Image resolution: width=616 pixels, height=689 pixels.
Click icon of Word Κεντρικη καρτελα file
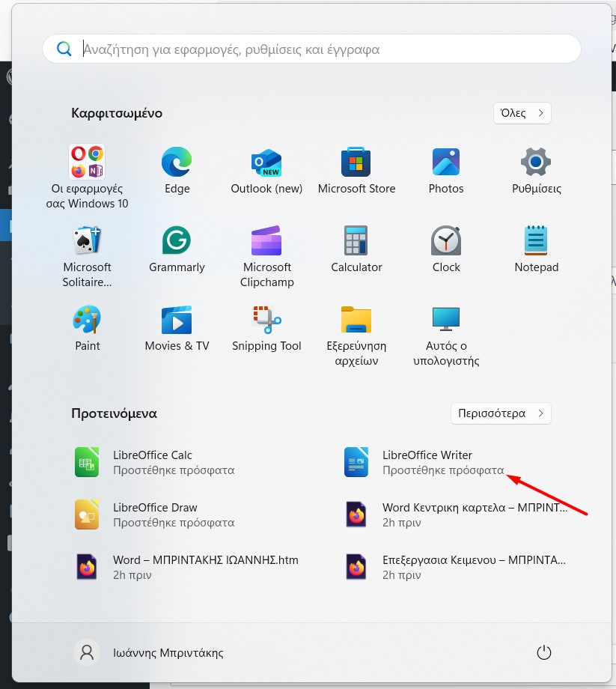click(x=356, y=514)
